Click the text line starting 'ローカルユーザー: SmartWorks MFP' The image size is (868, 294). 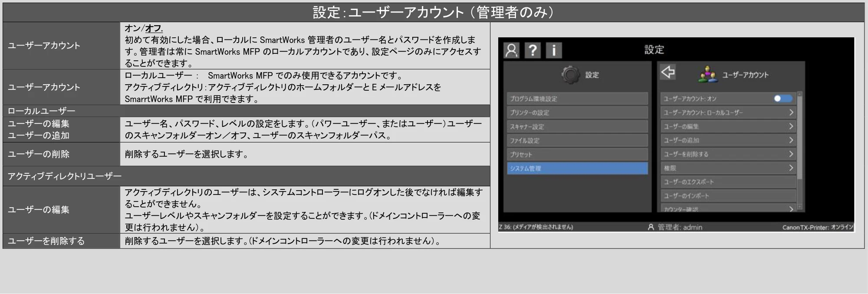[263, 76]
